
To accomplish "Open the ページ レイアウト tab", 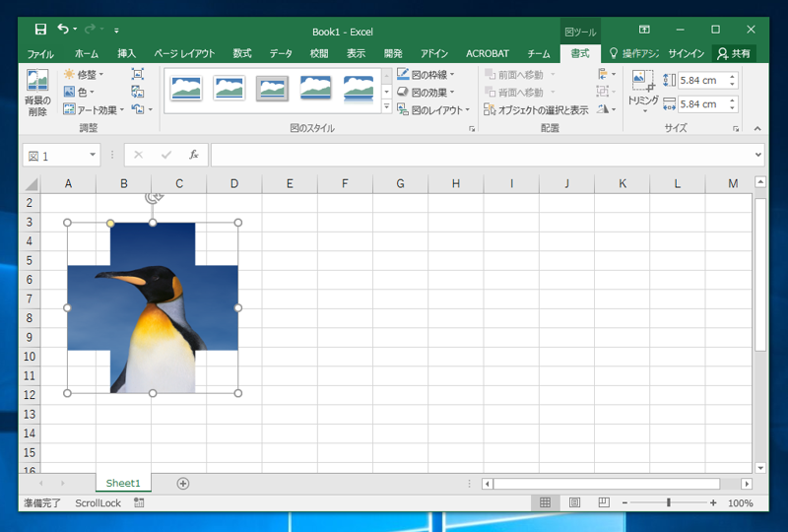I will (184, 53).
